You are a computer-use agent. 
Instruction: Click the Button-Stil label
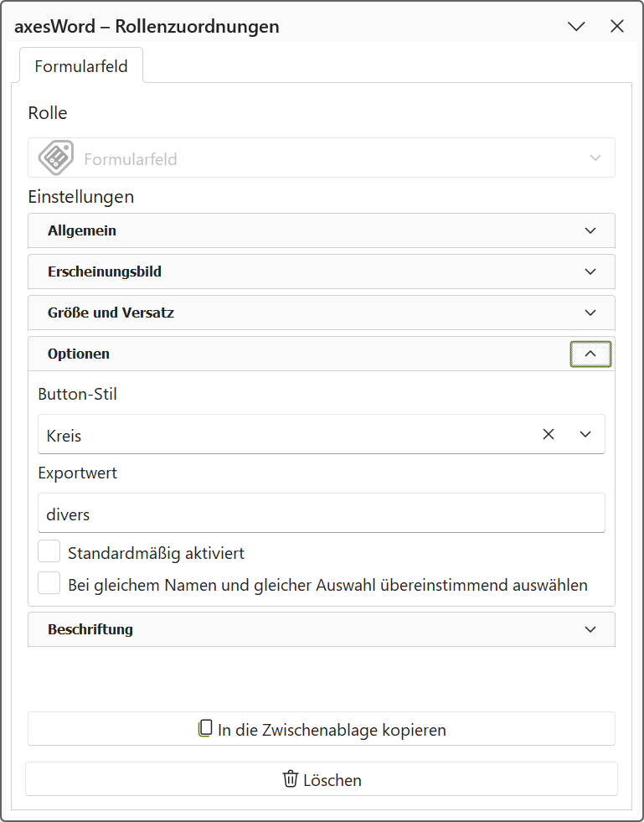pyautogui.click(x=78, y=394)
